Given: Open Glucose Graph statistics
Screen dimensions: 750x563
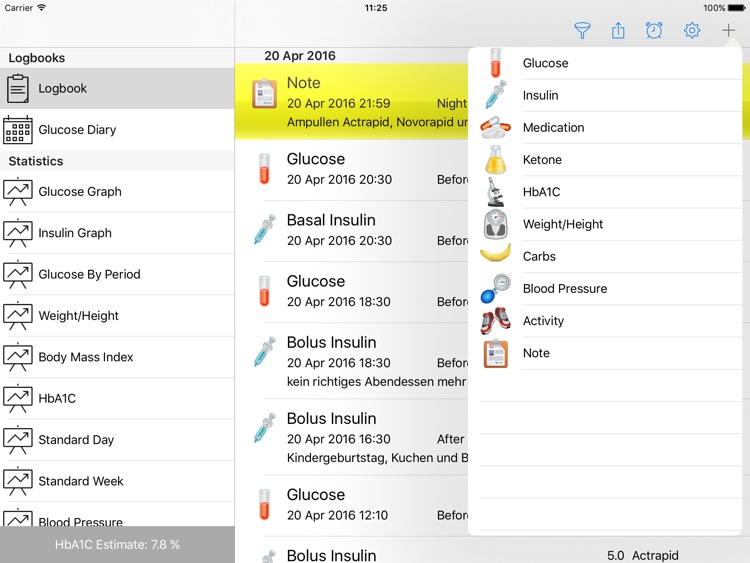Looking at the screenshot, I should click(x=117, y=191).
